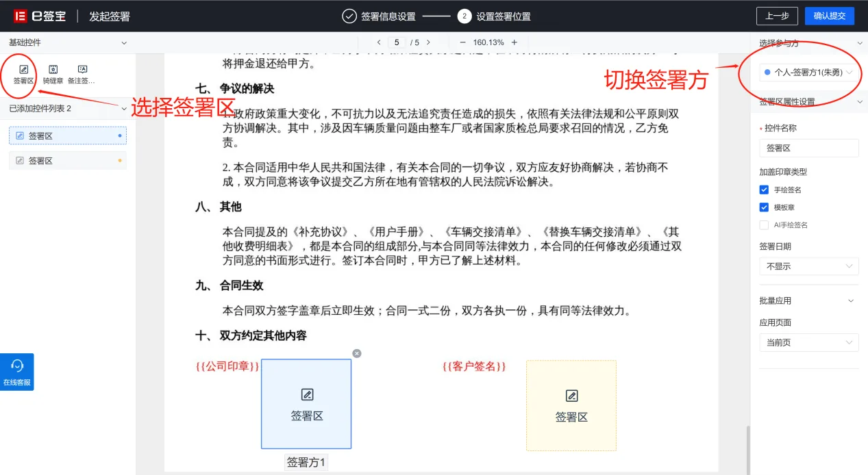
Task: Open the 在线客服 support widget
Action: pos(17,372)
